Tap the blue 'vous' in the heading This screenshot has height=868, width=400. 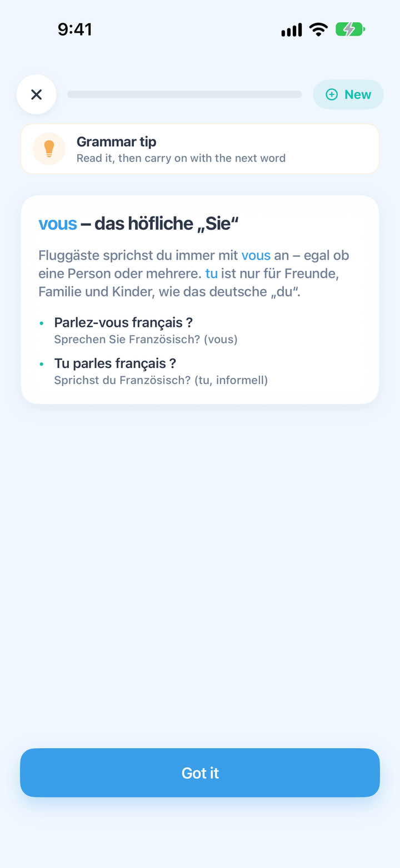coord(57,224)
